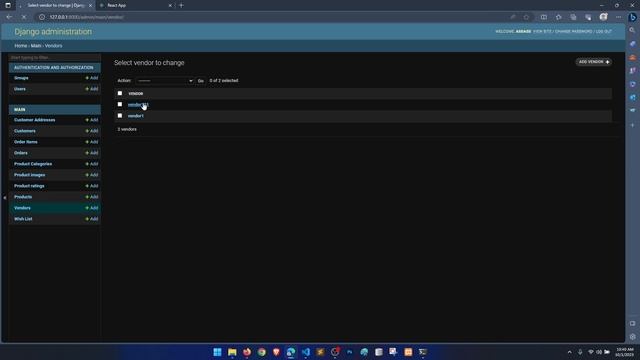Switch to the React App tab
640x360 pixels.
pyautogui.click(x=136, y=5)
